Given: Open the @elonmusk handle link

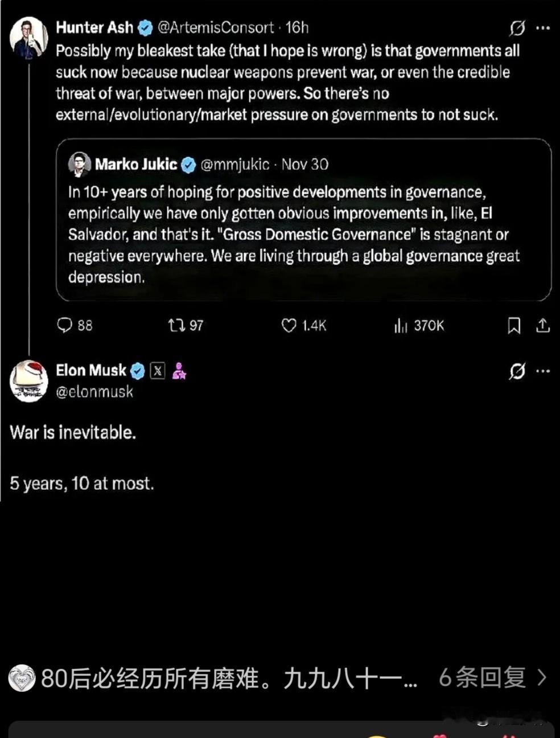Looking at the screenshot, I should [94, 392].
